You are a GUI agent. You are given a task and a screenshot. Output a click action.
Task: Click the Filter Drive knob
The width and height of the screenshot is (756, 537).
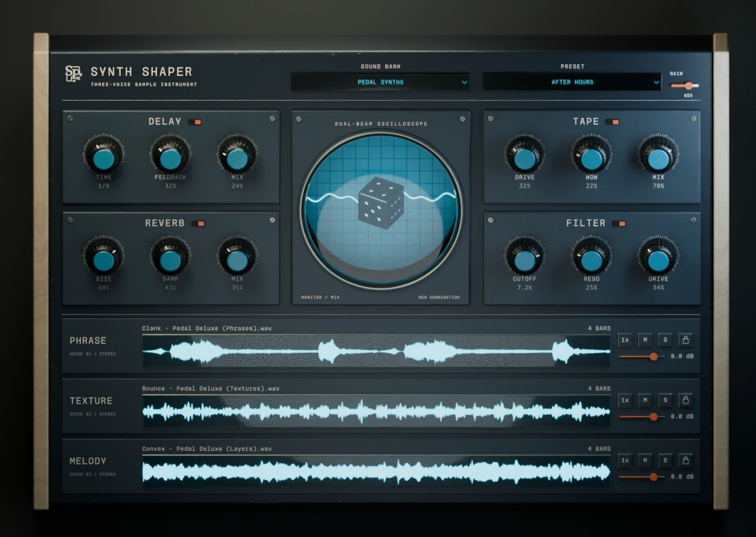tap(658, 257)
